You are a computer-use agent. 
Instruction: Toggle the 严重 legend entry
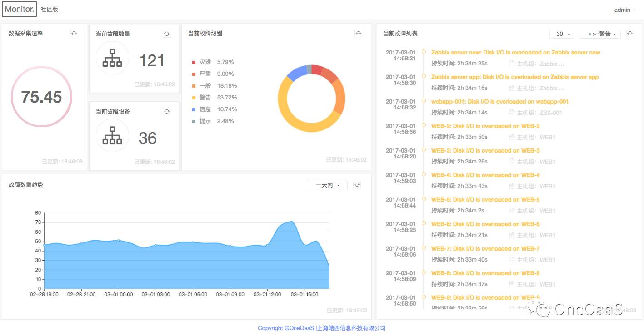[213, 74]
